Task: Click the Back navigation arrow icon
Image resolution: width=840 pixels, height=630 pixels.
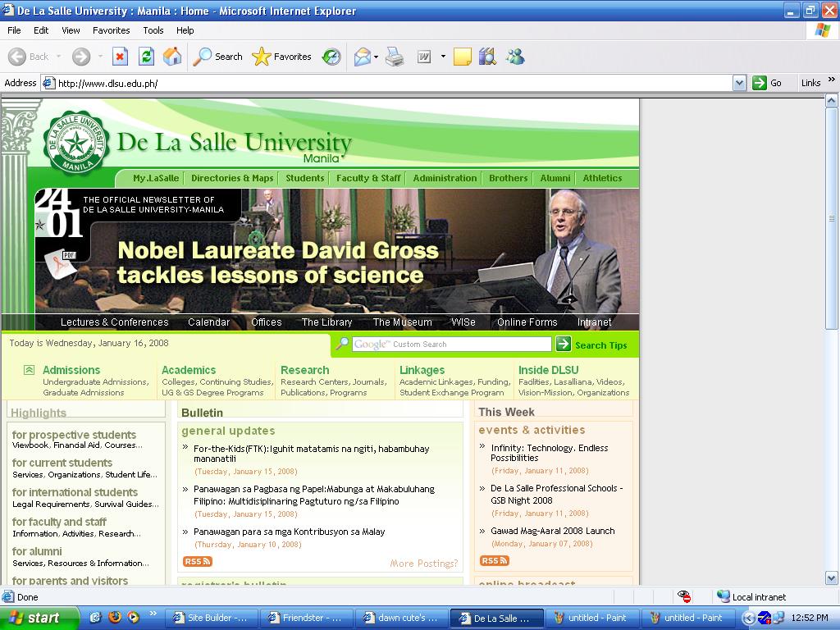Action: 17,57
